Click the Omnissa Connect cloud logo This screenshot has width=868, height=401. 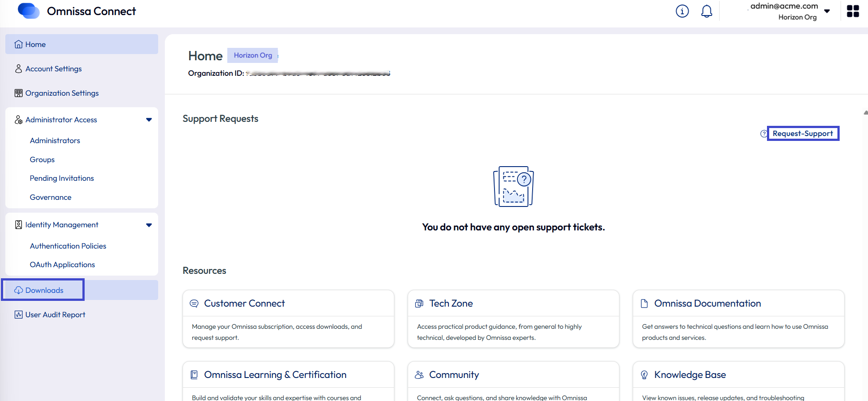(x=28, y=11)
